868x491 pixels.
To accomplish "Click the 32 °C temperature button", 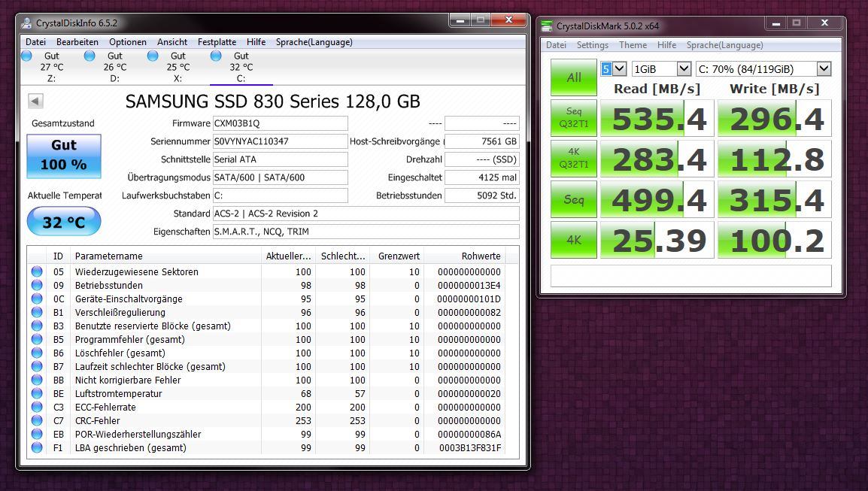I will (x=64, y=221).
